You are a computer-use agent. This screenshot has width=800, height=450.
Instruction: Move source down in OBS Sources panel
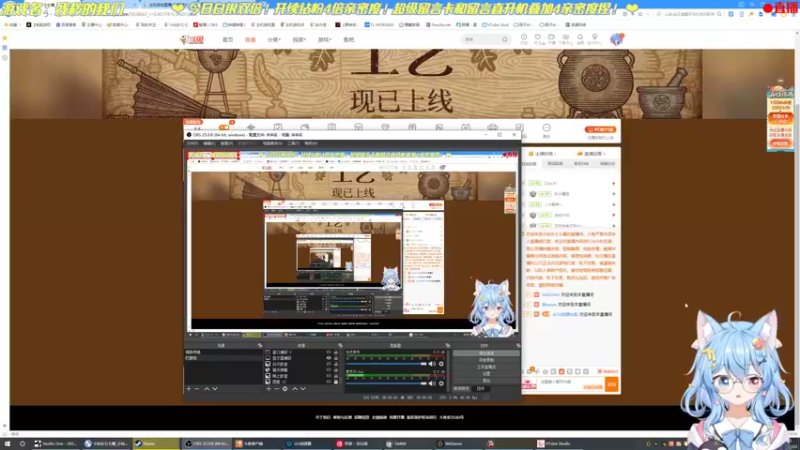click(x=303, y=389)
